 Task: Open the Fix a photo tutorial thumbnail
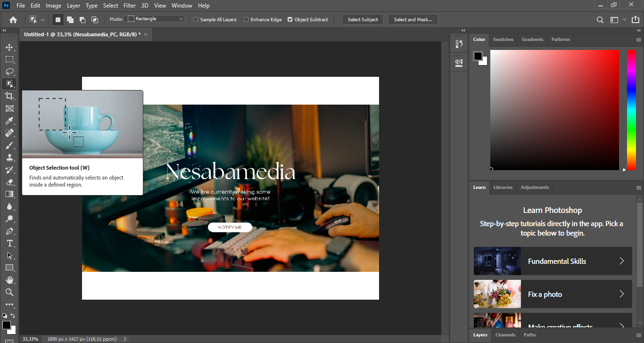497,294
